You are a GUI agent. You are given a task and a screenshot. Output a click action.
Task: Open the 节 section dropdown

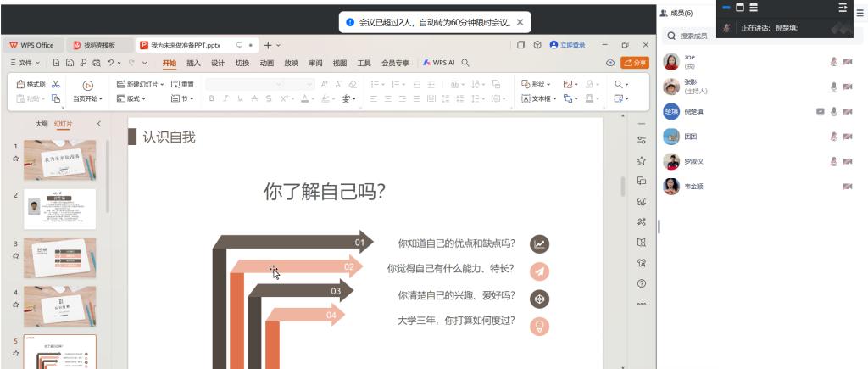point(183,98)
